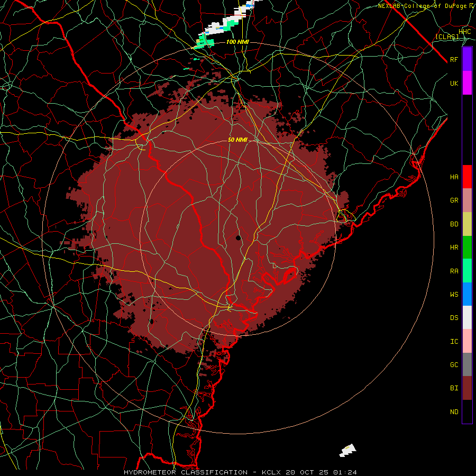Select the WS blue legend swatch

467,294
